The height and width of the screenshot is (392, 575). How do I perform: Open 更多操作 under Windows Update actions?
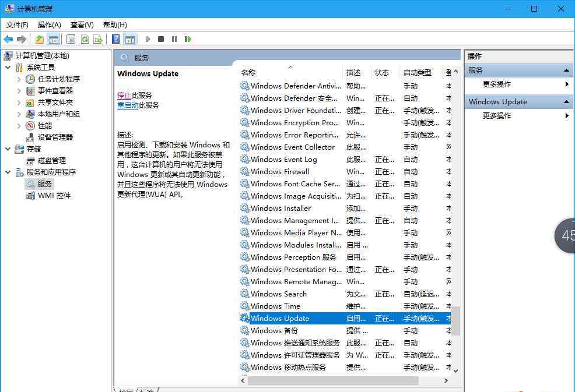pyautogui.click(x=496, y=116)
